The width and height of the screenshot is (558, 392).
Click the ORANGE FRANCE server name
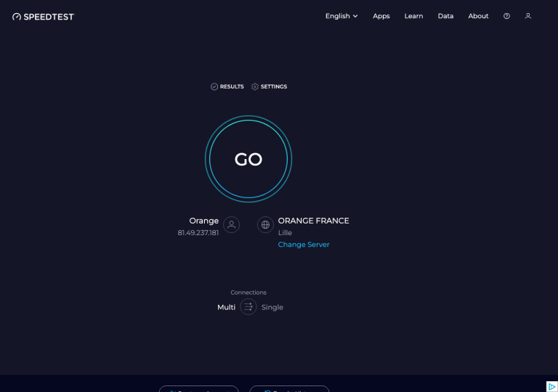[314, 221]
